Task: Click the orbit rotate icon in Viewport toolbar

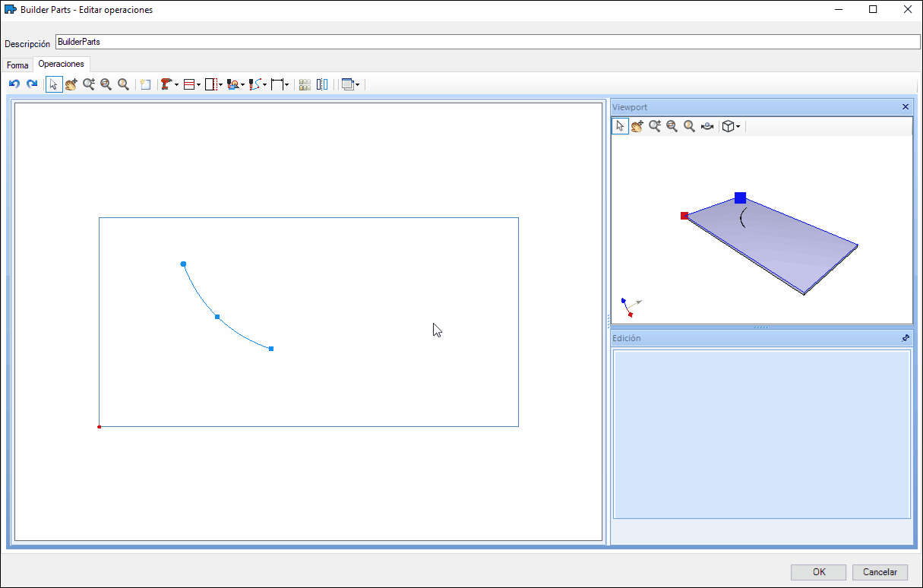Action: pos(707,127)
